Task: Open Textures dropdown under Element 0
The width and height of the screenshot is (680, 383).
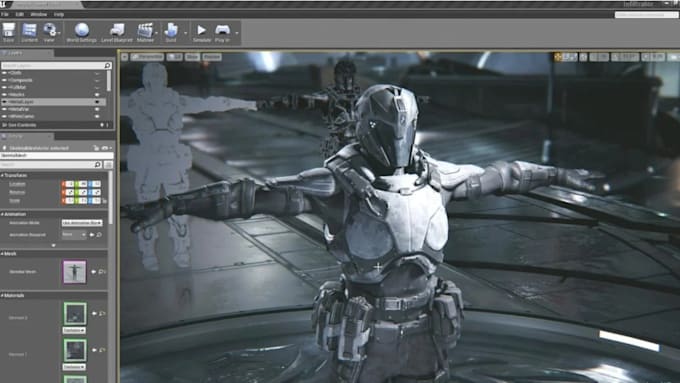Action: (x=74, y=331)
